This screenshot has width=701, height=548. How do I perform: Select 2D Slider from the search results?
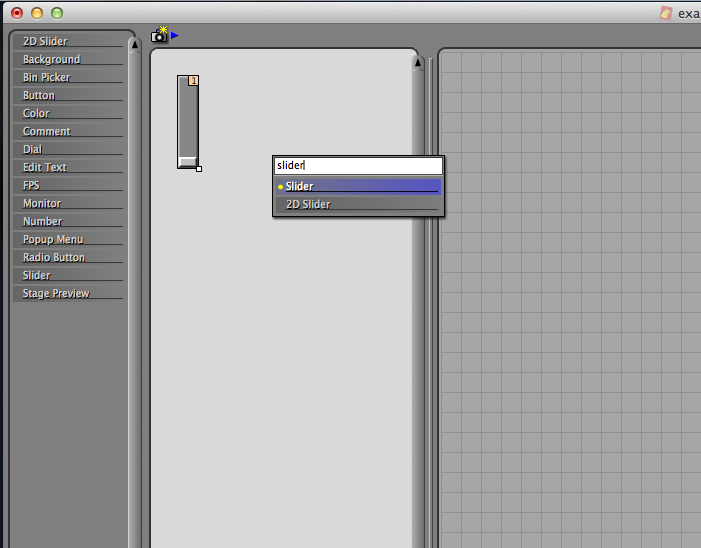point(357,204)
